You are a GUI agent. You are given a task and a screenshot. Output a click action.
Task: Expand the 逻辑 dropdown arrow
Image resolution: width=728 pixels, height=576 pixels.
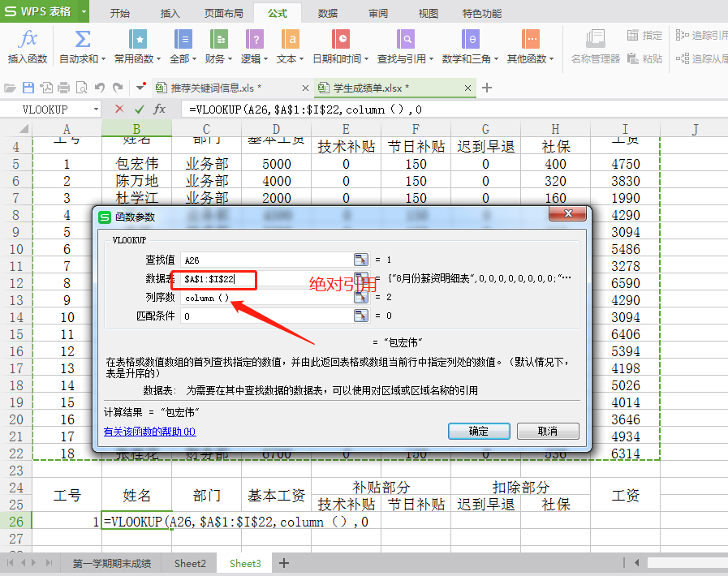tap(265, 59)
